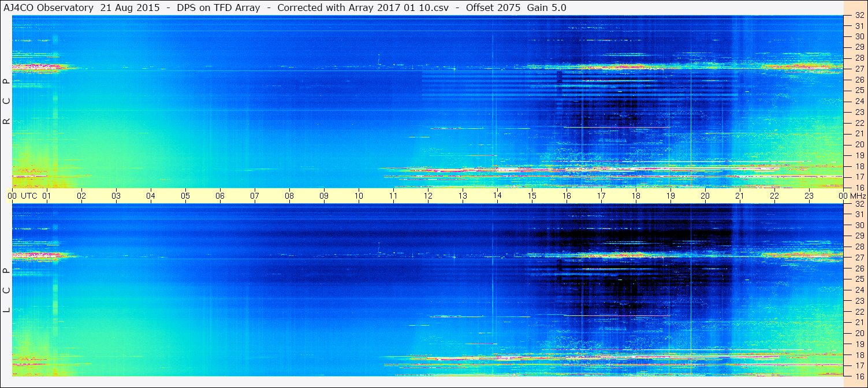Click the 18 MHz label of RCP panel
Screen dimensions: 868x388
tap(859, 166)
